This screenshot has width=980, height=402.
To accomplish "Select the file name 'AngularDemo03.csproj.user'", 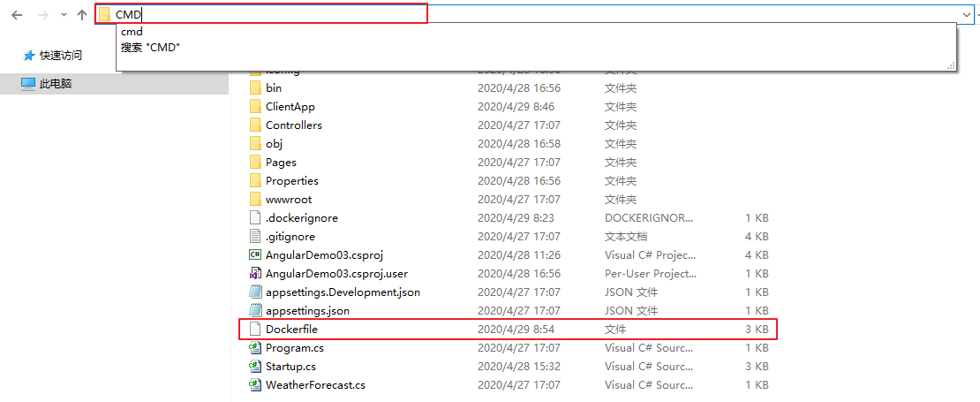I will pos(336,274).
